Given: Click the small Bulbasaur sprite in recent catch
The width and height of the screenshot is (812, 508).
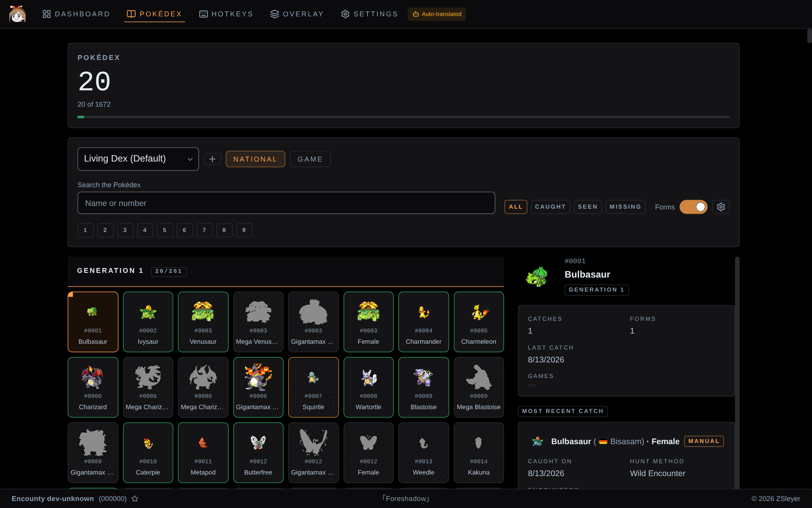Looking at the screenshot, I should (537, 441).
